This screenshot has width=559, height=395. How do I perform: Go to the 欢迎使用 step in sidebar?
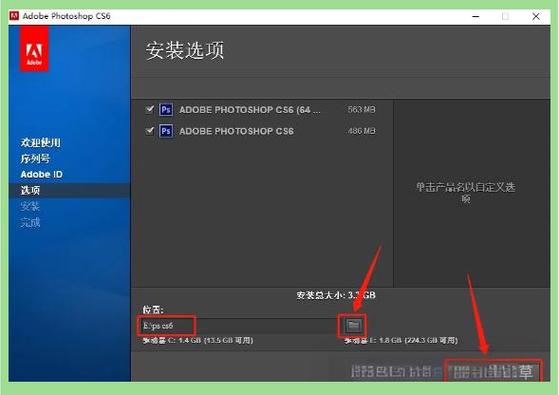click(40, 143)
